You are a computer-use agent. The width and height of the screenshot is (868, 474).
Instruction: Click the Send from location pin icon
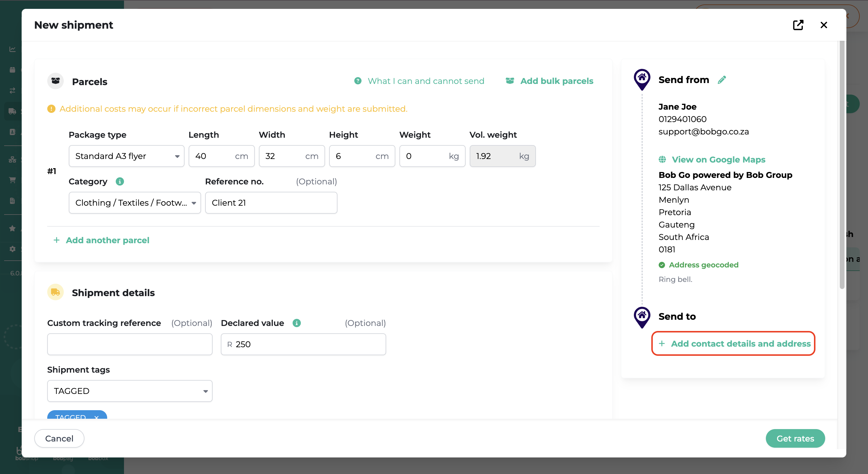[x=642, y=79]
